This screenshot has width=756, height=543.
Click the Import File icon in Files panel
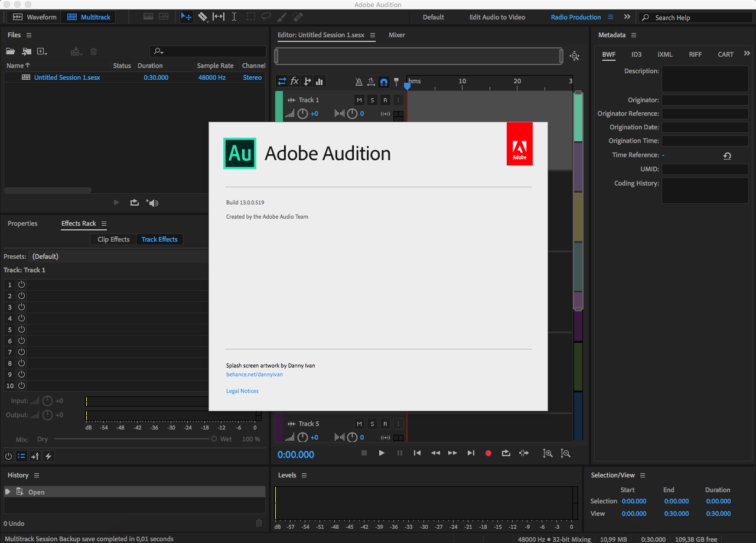(x=27, y=52)
